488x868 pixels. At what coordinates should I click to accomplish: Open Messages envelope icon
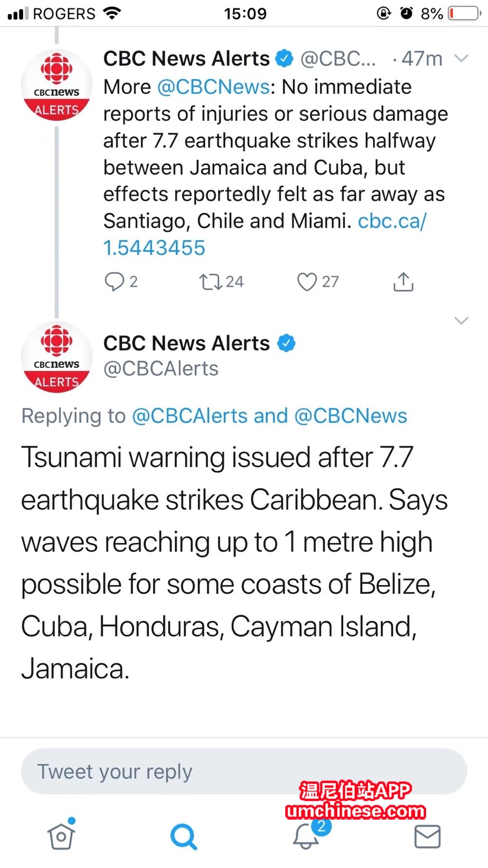point(427,836)
